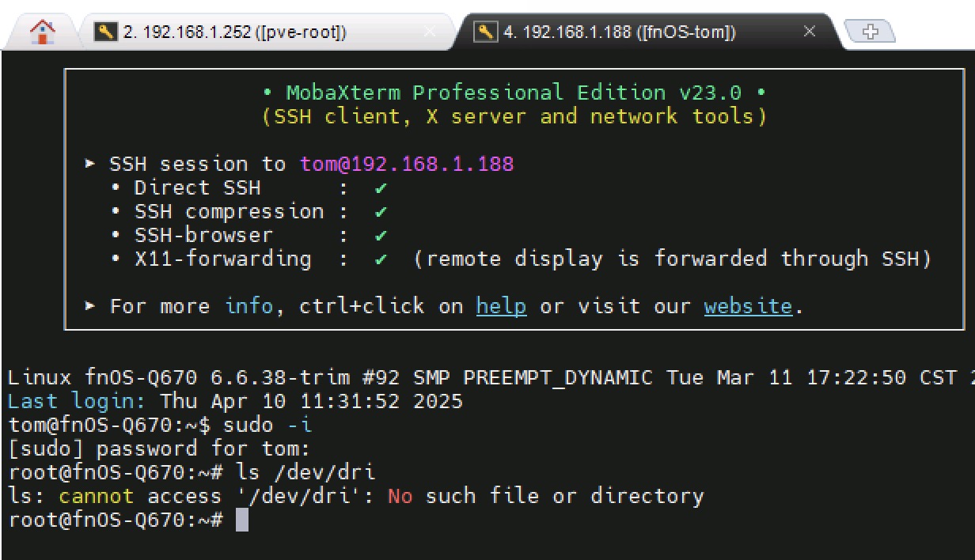Click the terminal cursor at root prompt
Viewport: 975px width, 560px height.
coord(242,520)
